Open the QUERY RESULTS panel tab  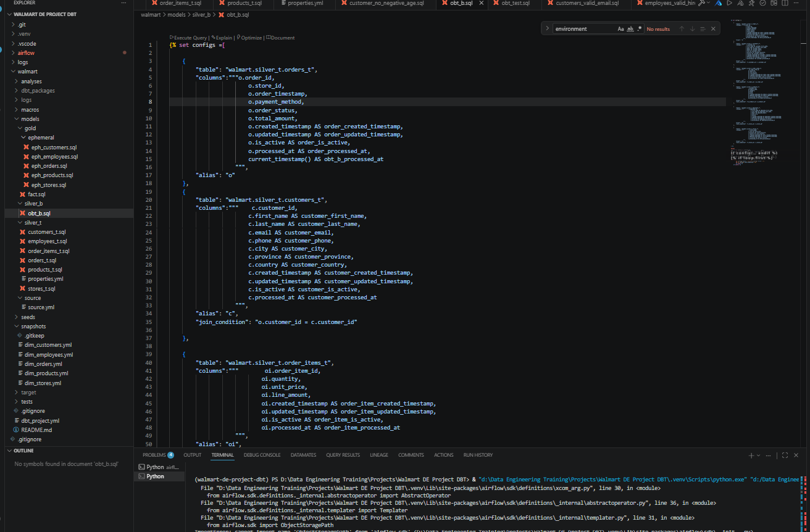tap(343, 455)
